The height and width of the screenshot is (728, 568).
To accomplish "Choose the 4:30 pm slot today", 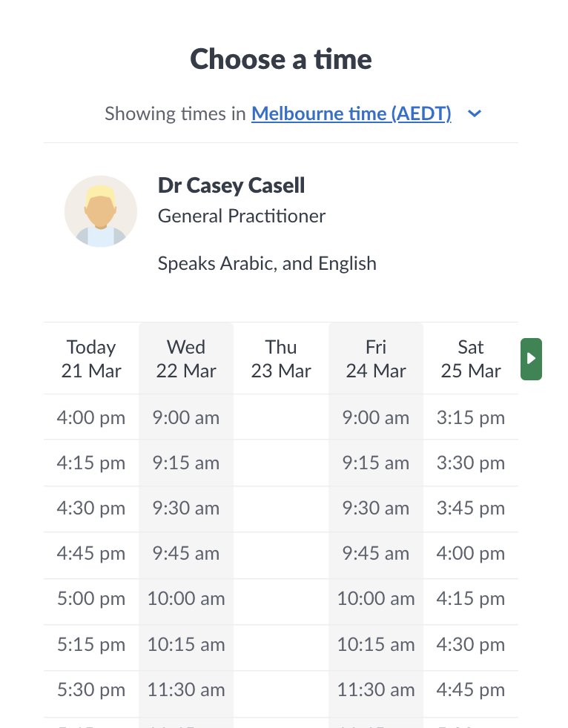I will 91,509.
